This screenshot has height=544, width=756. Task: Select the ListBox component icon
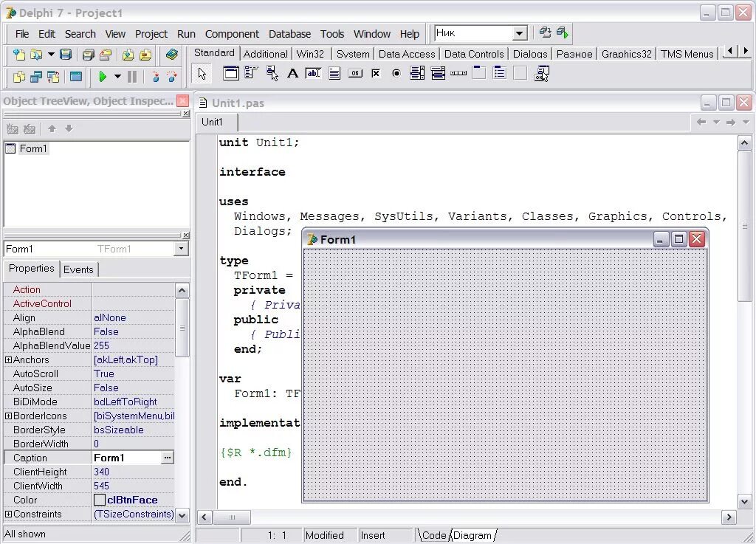[x=417, y=73]
